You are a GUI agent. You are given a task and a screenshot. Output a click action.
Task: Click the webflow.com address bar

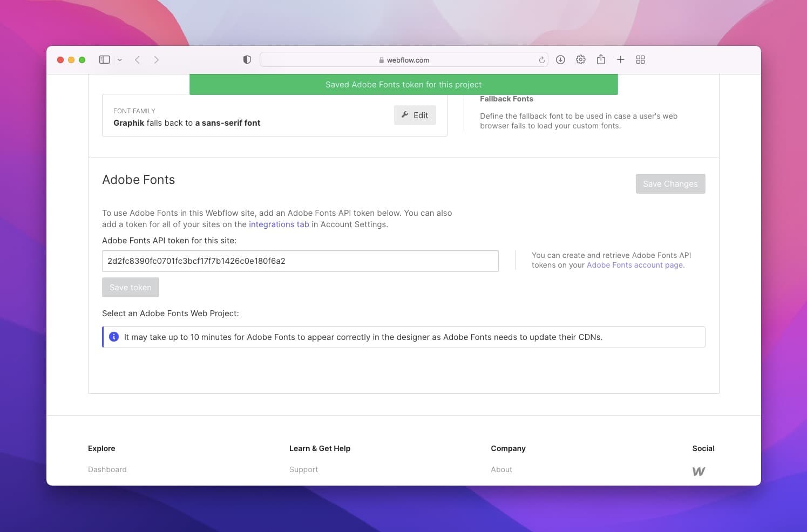click(404, 60)
